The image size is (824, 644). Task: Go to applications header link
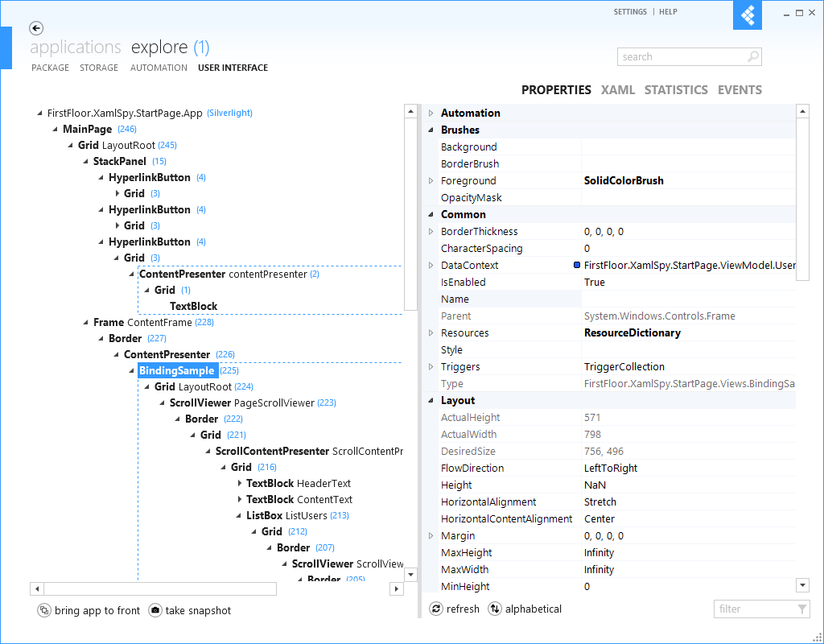point(76,47)
